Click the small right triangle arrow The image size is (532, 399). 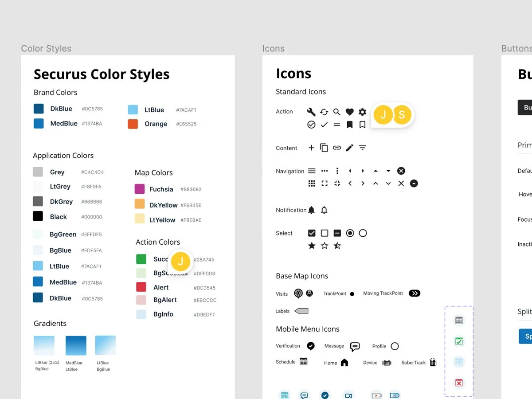pos(363,171)
